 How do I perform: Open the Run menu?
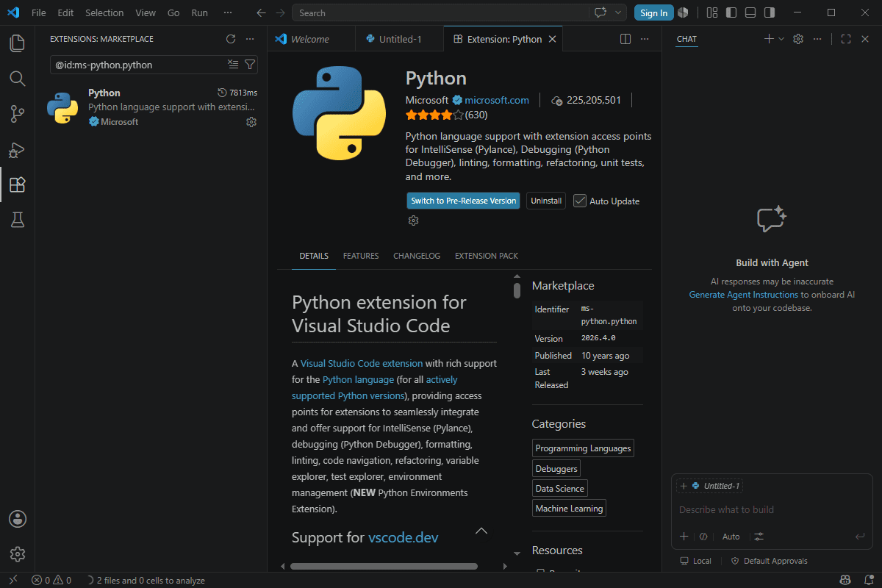pos(199,12)
